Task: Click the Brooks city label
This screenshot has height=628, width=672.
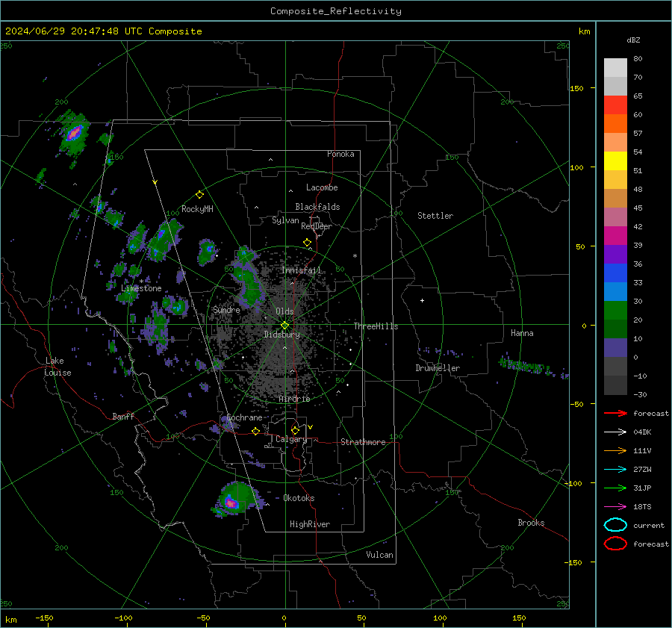Action: (x=531, y=523)
